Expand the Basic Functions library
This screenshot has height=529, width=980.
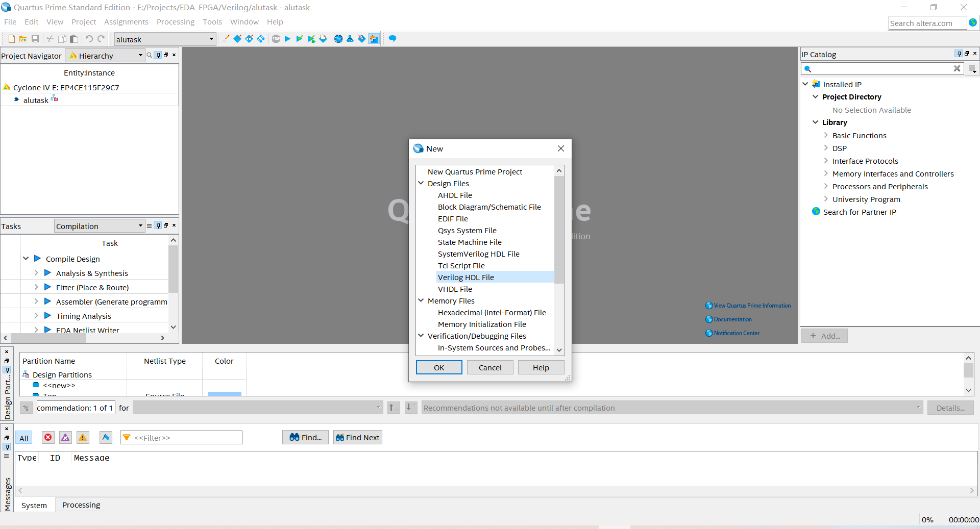826,135
